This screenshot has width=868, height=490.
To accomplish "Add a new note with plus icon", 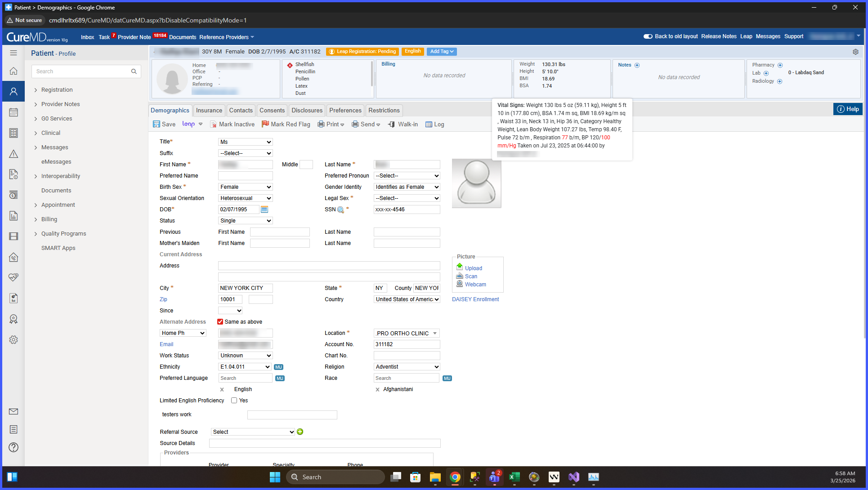I will point(637,65).
